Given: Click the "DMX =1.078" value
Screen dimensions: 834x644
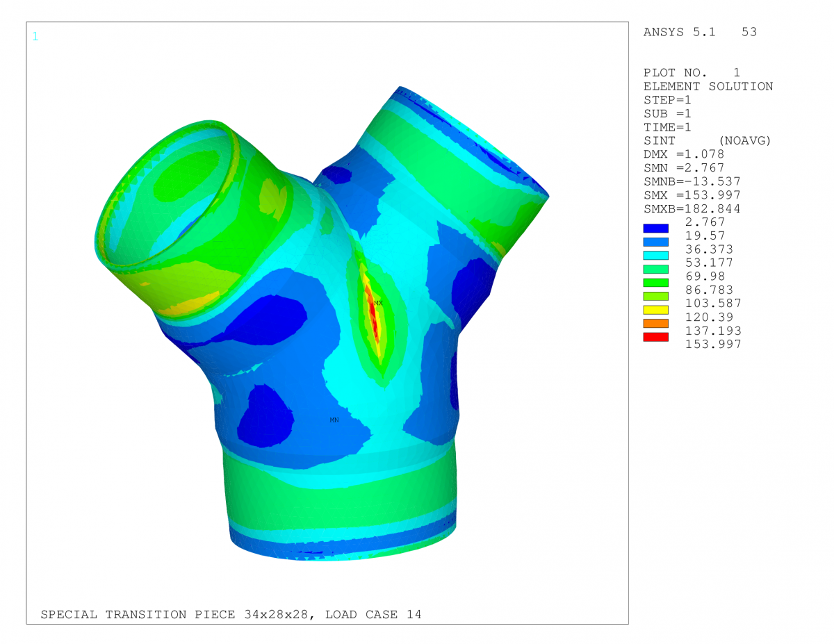Looking at the screenshot, I should (x=684, y=154).
